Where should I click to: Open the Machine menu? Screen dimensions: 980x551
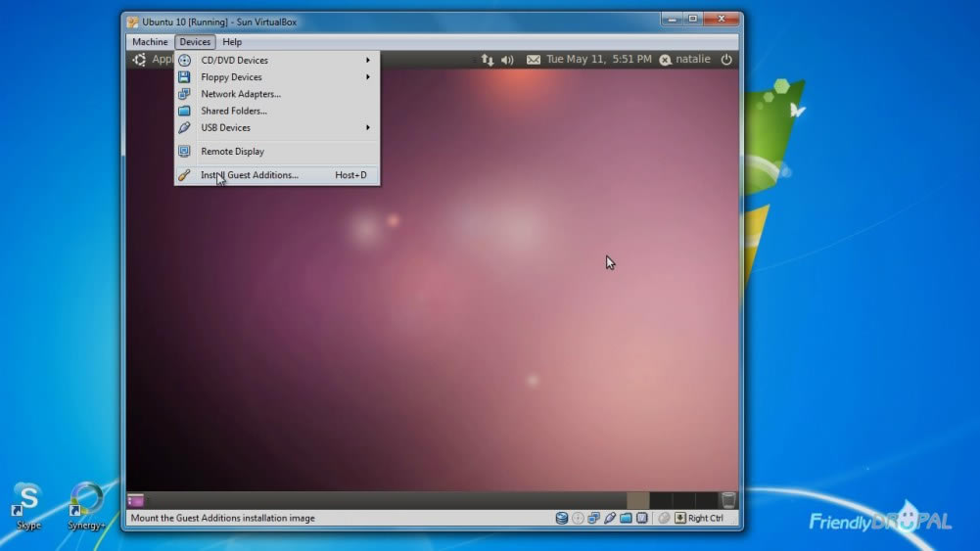[150, 42]
